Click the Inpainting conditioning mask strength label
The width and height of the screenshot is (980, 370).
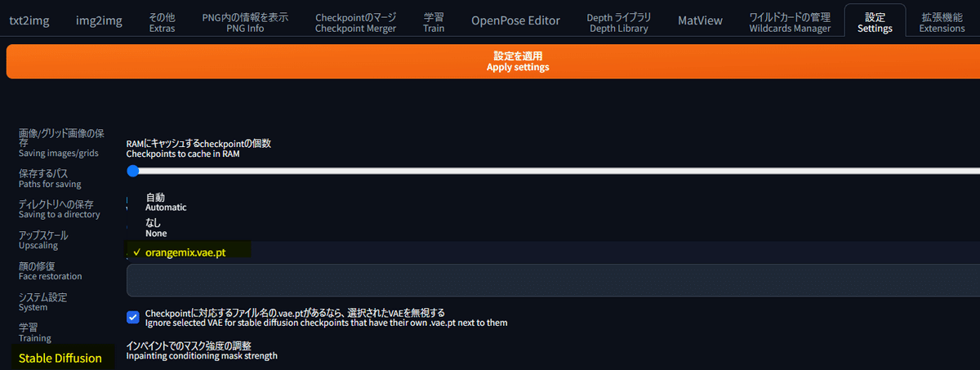(x=202, y=350)
